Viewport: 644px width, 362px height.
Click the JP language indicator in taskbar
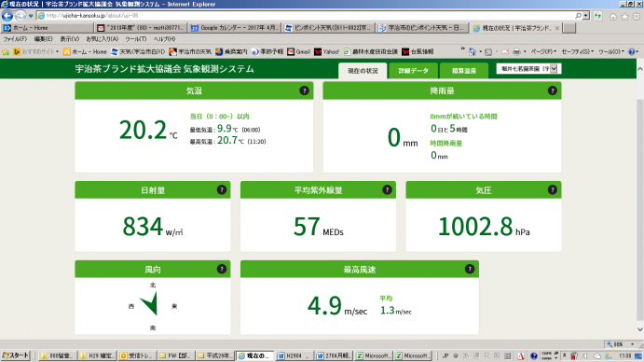(x=445, y=355)
